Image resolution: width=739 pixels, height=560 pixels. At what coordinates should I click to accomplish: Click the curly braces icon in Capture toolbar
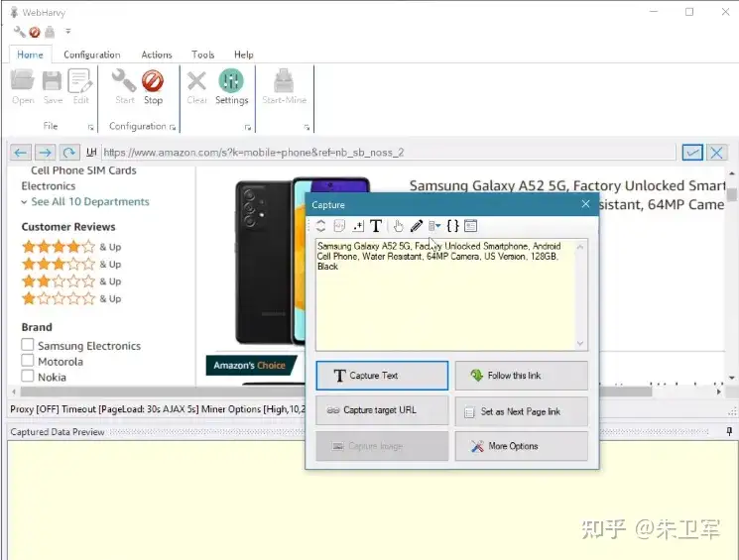(452, 226)
